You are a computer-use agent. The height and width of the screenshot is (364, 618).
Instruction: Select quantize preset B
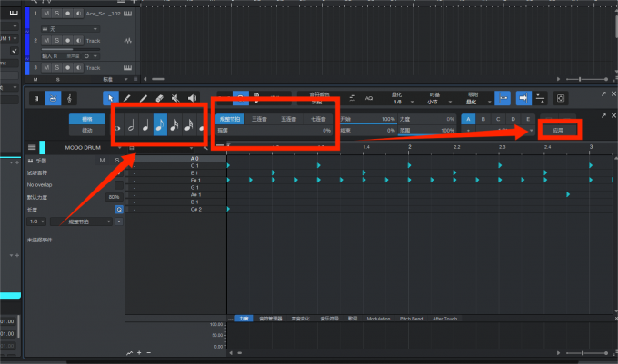(483, 119)
